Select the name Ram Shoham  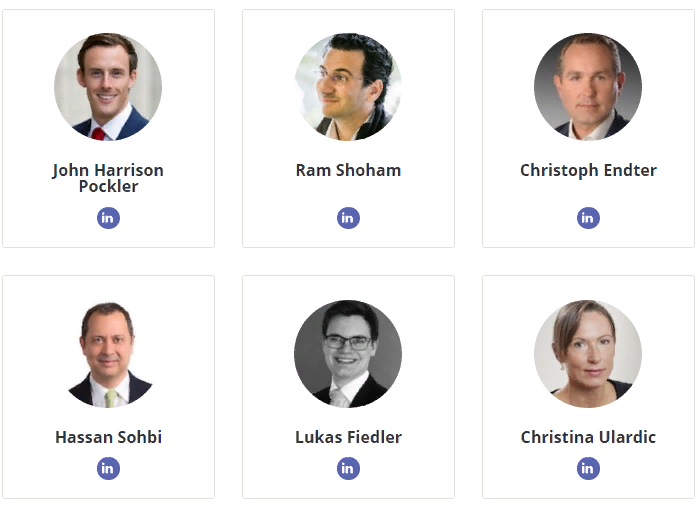click(348, 170)
